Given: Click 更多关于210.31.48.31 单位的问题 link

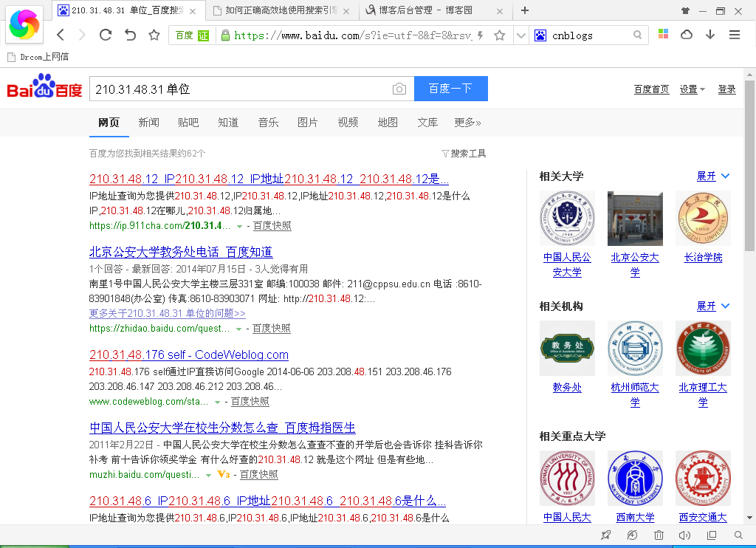Looking at the screenshot, I should coord(168,313).
